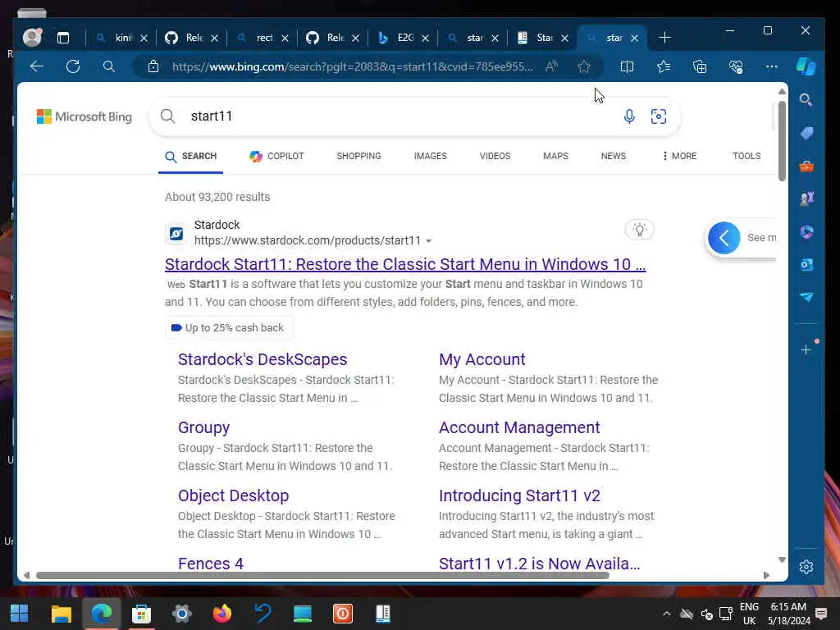Viewport: 840px width, 630px height.
Task: Refresh the page
Action: coord(73,66)
